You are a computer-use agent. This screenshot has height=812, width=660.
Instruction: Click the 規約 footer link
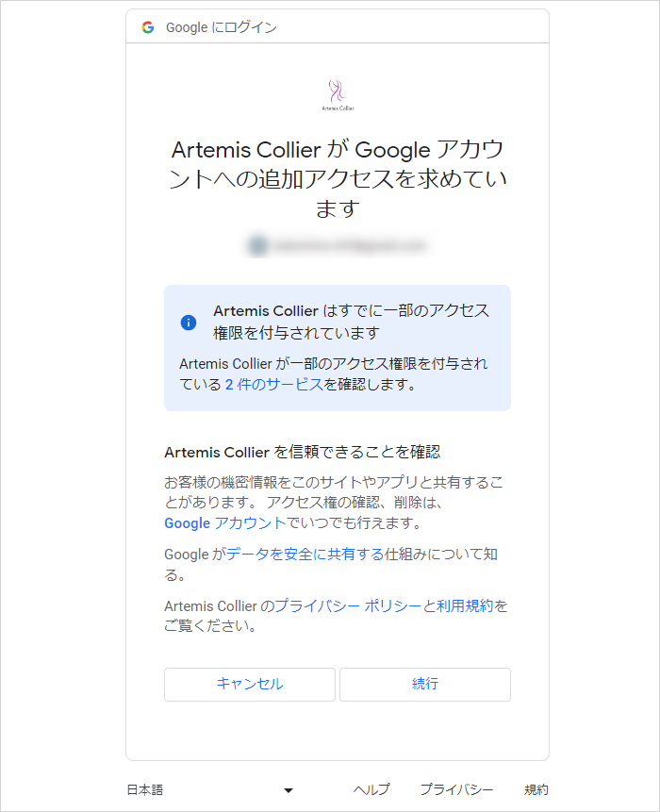(536, 790)
